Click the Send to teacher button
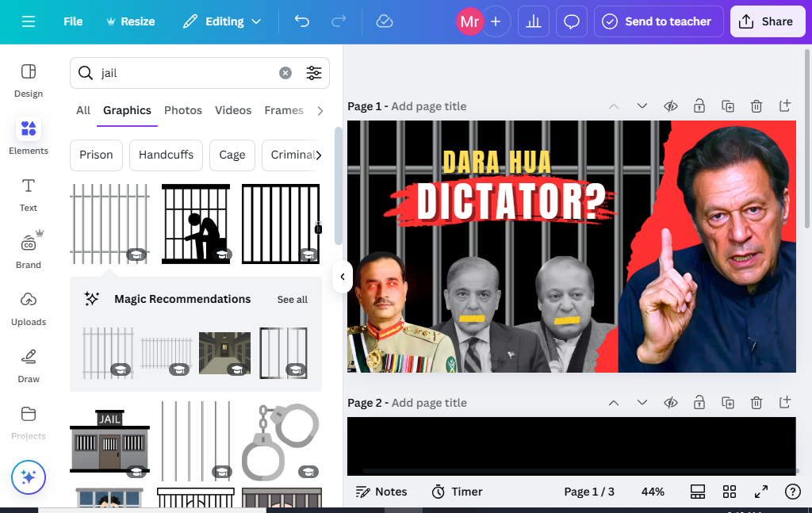This screenshot has height=513, width=812. coord(659,21)
